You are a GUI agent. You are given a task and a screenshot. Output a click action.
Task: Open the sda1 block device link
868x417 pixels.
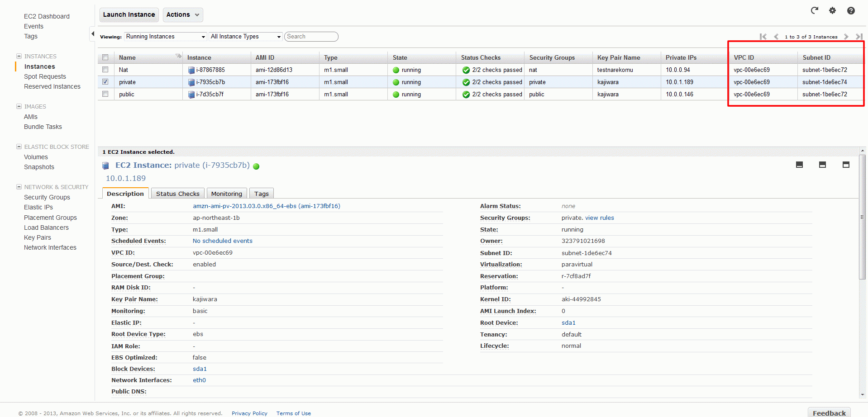200,369
